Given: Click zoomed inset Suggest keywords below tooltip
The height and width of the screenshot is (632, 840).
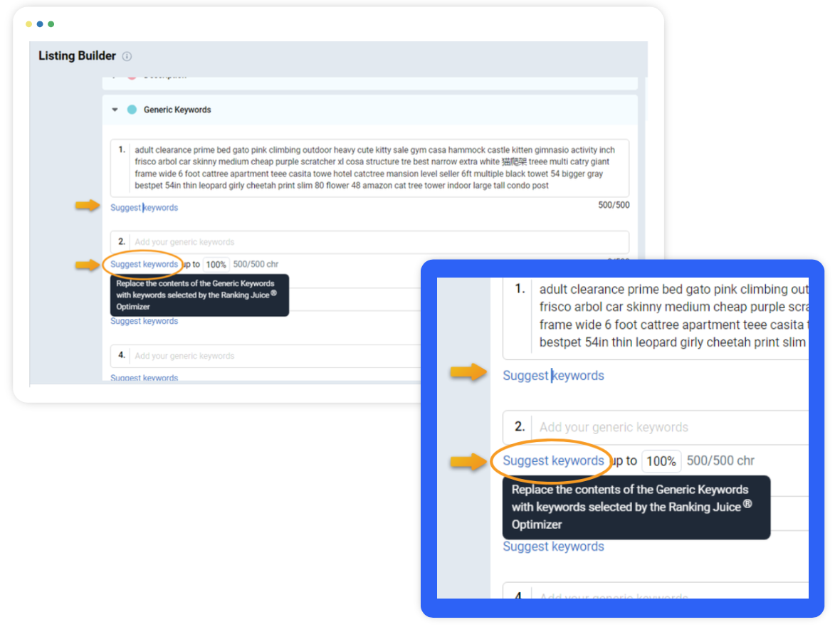Looking at the screenshot, I should tap(553, 547).
